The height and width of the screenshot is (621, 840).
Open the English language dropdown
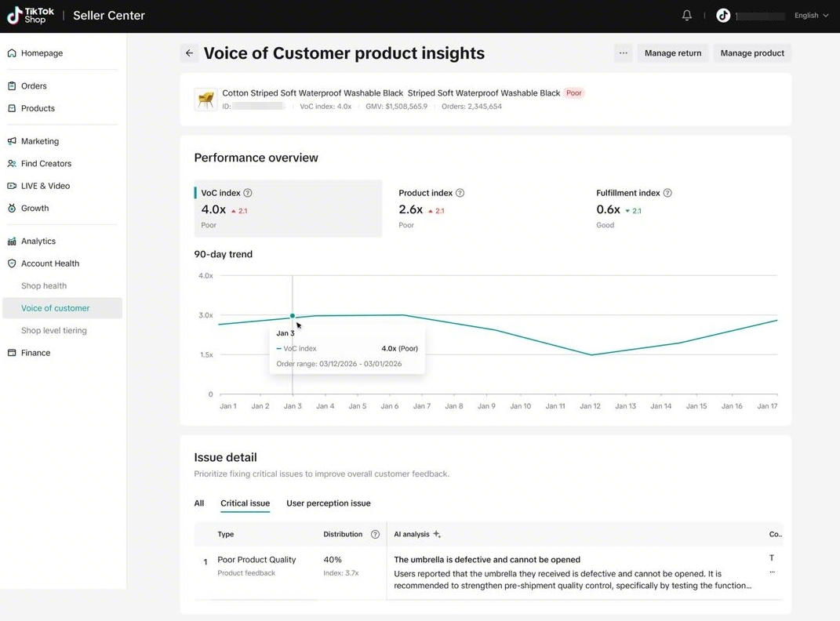click(x=811, y=16)
